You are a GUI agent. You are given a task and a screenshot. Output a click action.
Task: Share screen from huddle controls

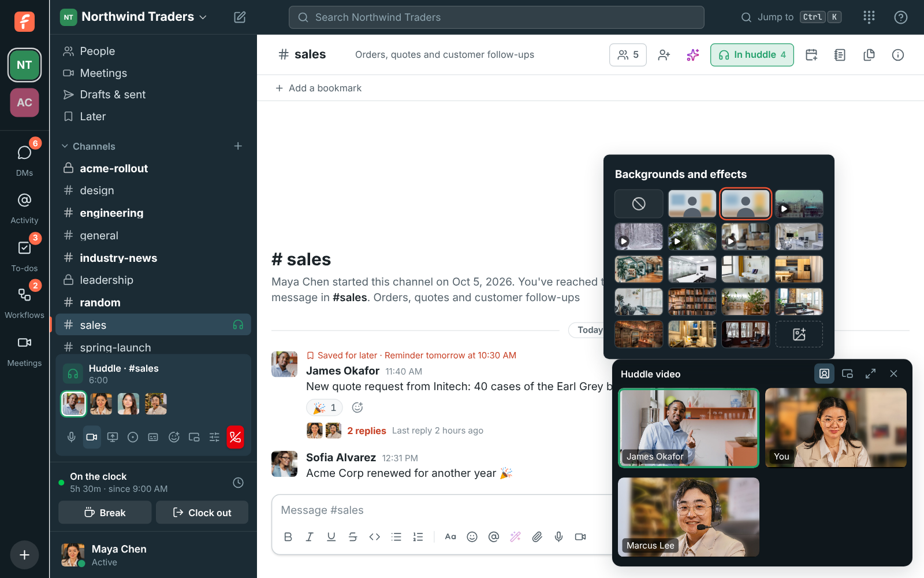[x=113, y=437]
